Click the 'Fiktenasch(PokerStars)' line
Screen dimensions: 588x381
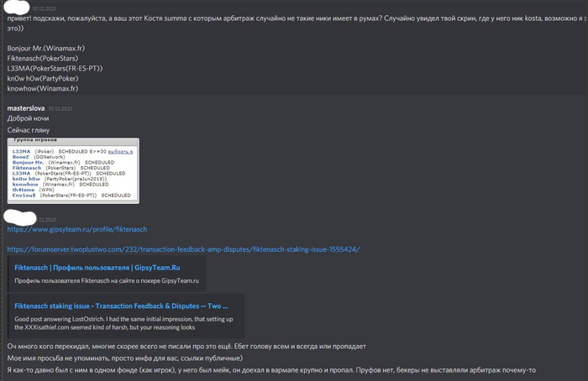(x=43, y=59)
